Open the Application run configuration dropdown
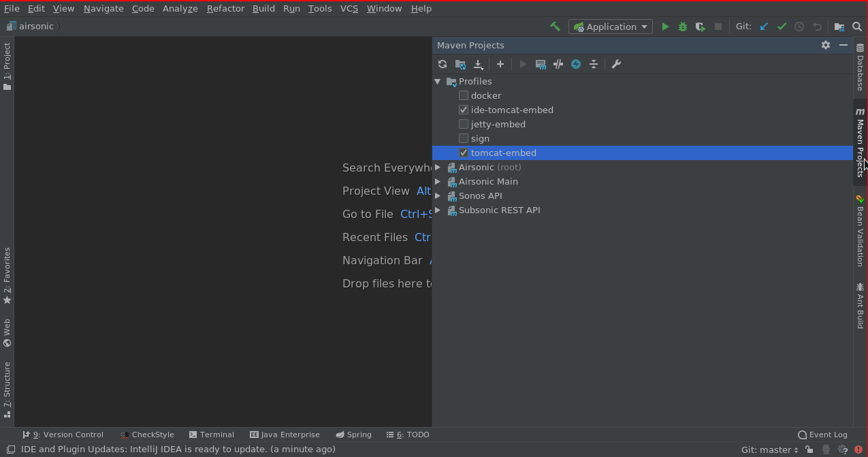Image resolution: width=868 pixels, height=457 pixels. point(611,27)
